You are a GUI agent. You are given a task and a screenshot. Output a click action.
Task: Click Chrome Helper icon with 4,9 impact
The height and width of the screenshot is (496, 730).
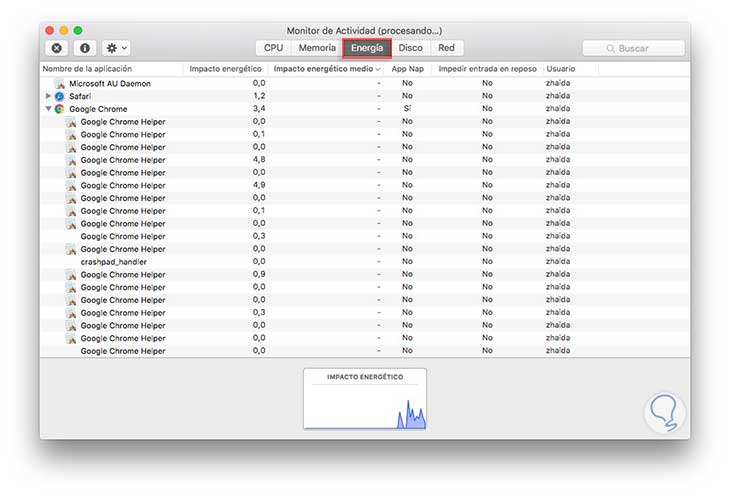71,186
